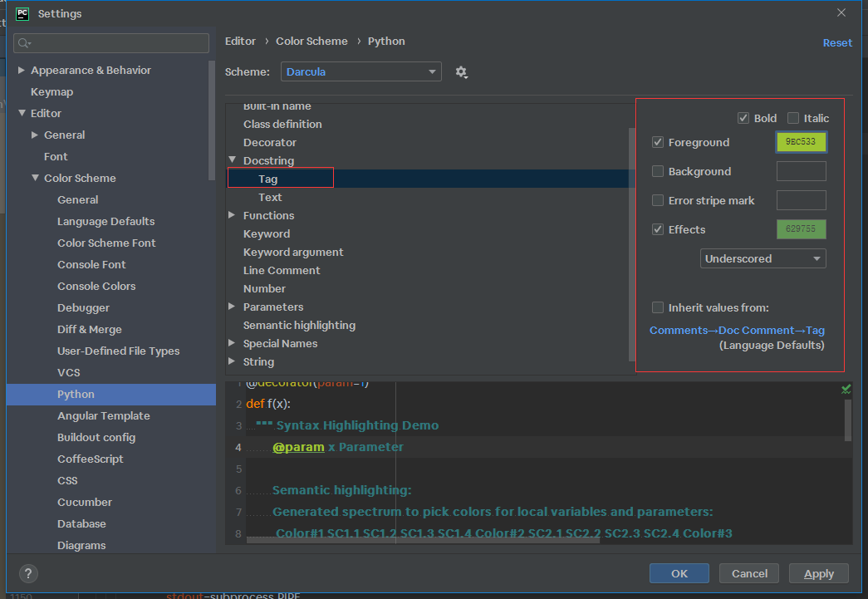The width and height of the screenshot is (868, 599).
Task: Open the Underscored effect type dropdown
Action: (763, 258)
